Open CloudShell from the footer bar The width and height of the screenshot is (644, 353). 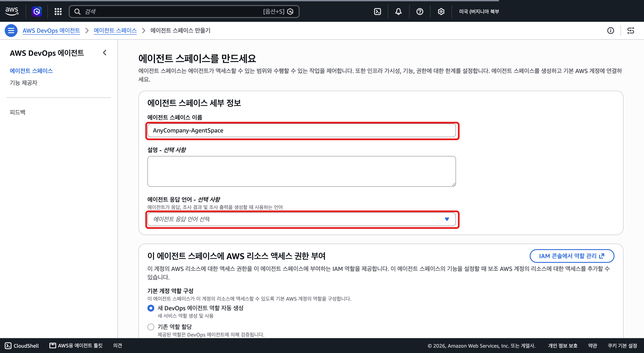pos(22,346)
